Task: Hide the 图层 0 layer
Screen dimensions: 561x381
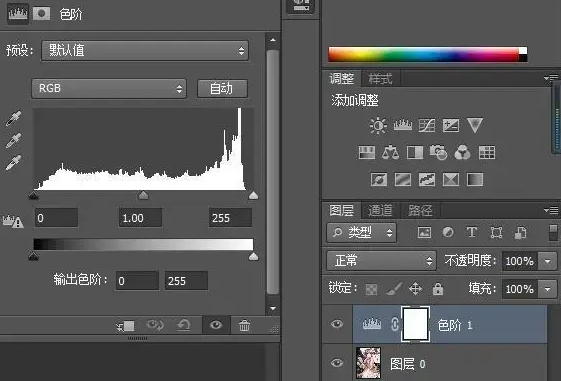Action: (337, 363)
